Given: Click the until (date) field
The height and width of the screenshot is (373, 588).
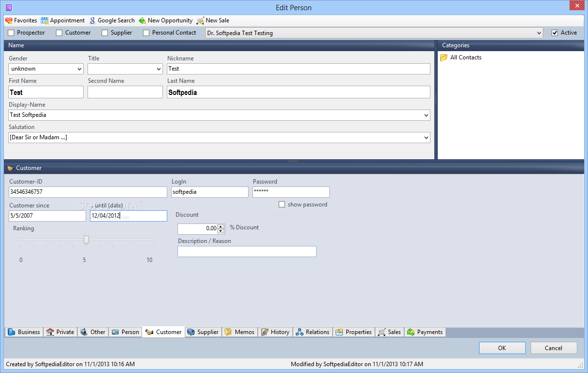Looking at the screenshot, I should 129,216.
